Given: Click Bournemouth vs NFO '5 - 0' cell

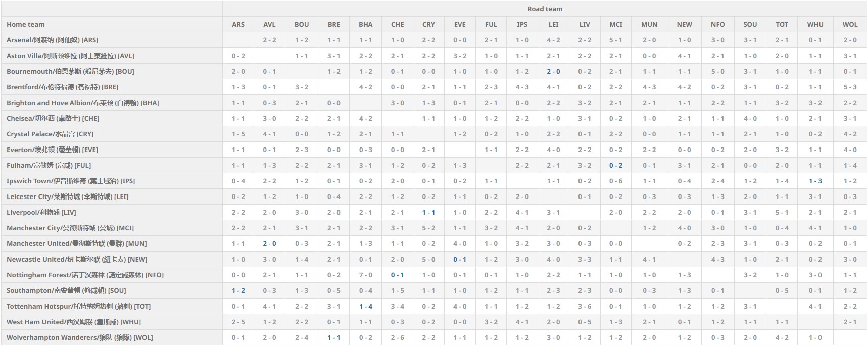Looking at the screenshot, I should (x=717, y=71).
